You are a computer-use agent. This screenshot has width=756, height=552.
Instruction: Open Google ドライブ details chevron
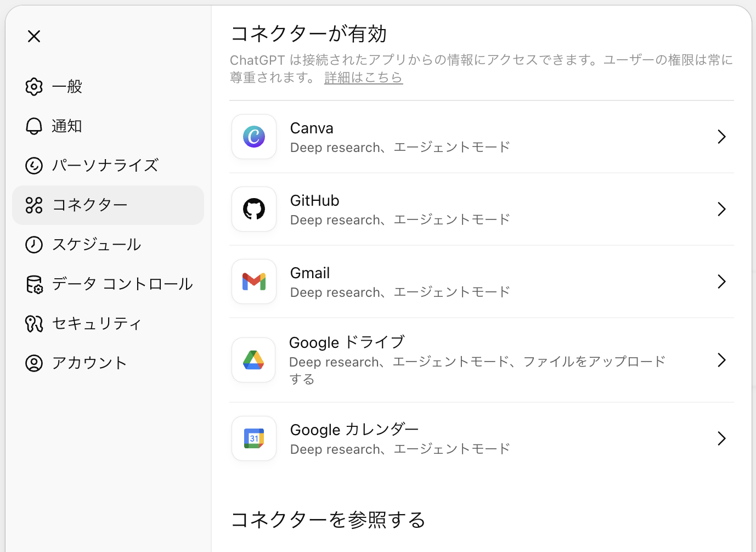pyautogui.click(x=721, y=360)
